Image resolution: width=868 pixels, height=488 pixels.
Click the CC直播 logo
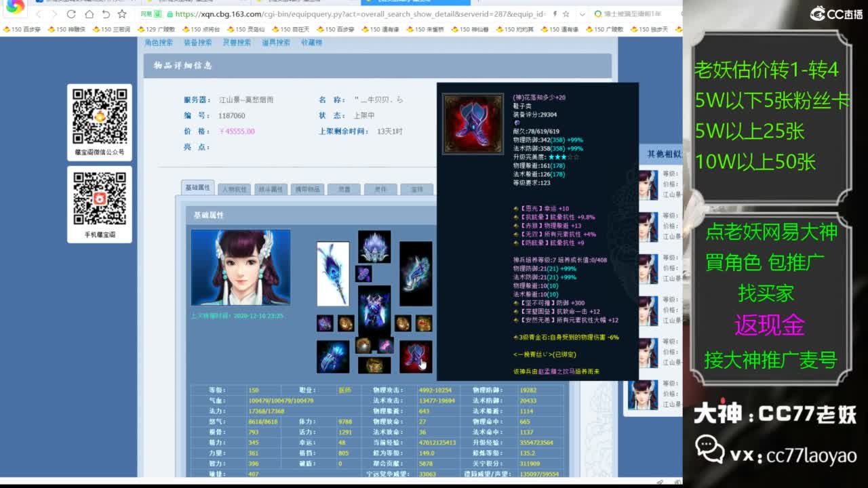coord(837,14)
